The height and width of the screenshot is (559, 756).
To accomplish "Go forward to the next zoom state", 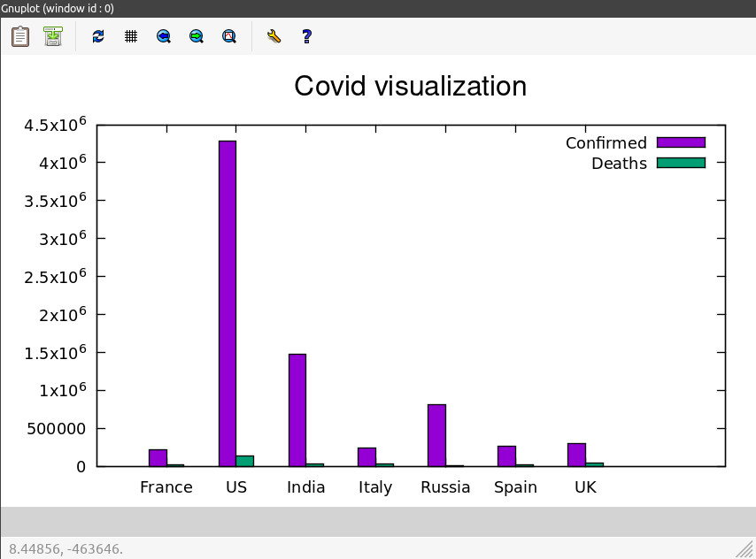I will pyautogui.click(x=197, y=36).
